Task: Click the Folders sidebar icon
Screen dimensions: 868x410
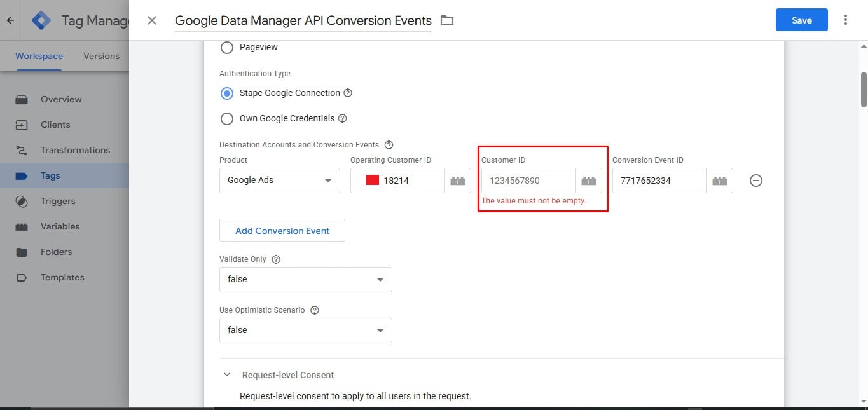Action: point(22,252)
